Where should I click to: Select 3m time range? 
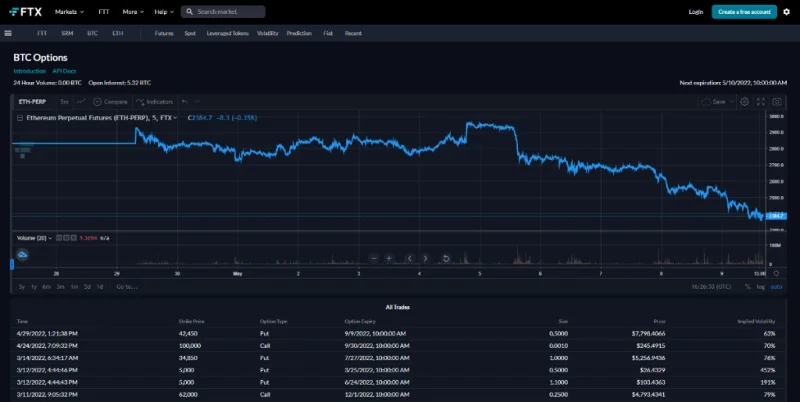click(60, 287)
